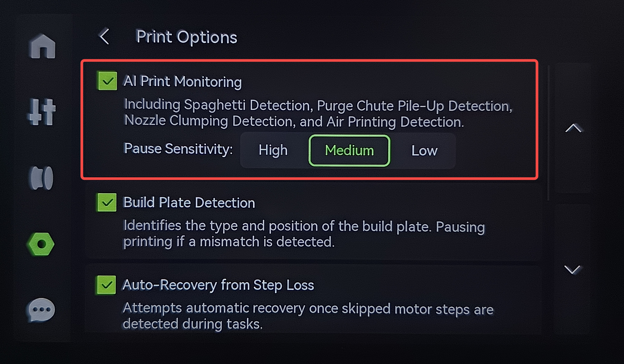Screen dimensions: 624x364
Task: Open the controls sliders icon in sidebar
Action: coord(42,112)
